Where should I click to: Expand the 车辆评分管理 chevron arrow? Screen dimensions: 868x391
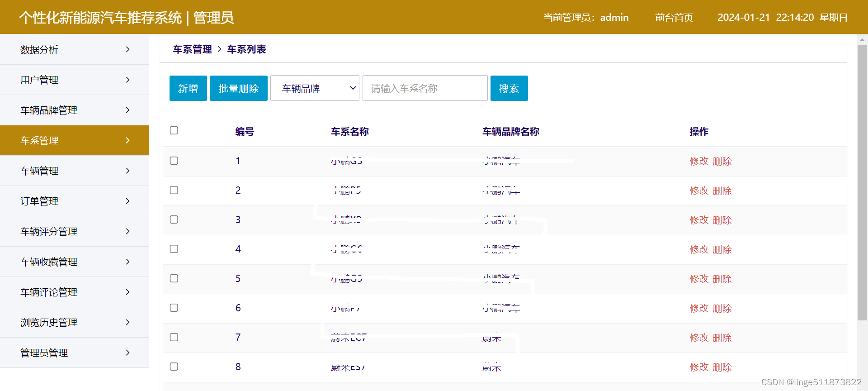click(x=127, y=231)
